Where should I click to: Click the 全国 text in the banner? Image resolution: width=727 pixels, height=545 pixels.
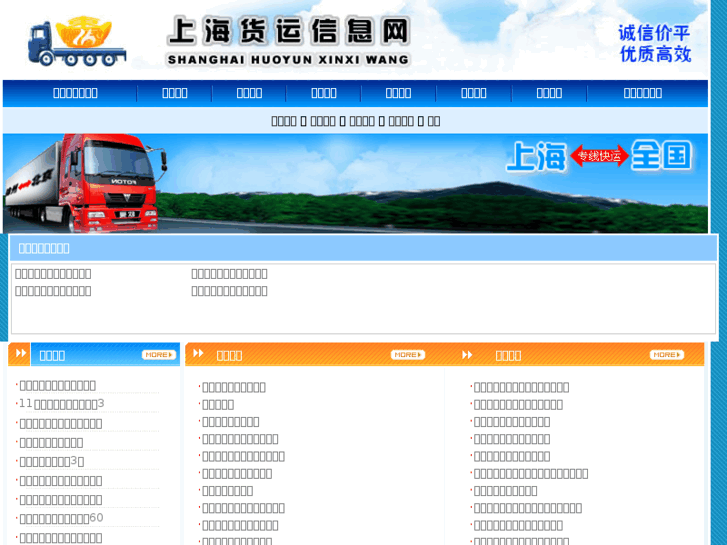[662, 155]
